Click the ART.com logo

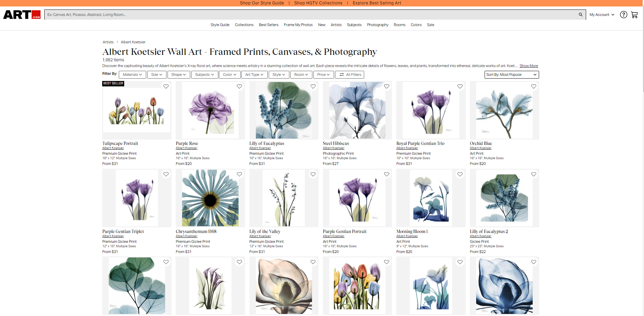[22, 15]
